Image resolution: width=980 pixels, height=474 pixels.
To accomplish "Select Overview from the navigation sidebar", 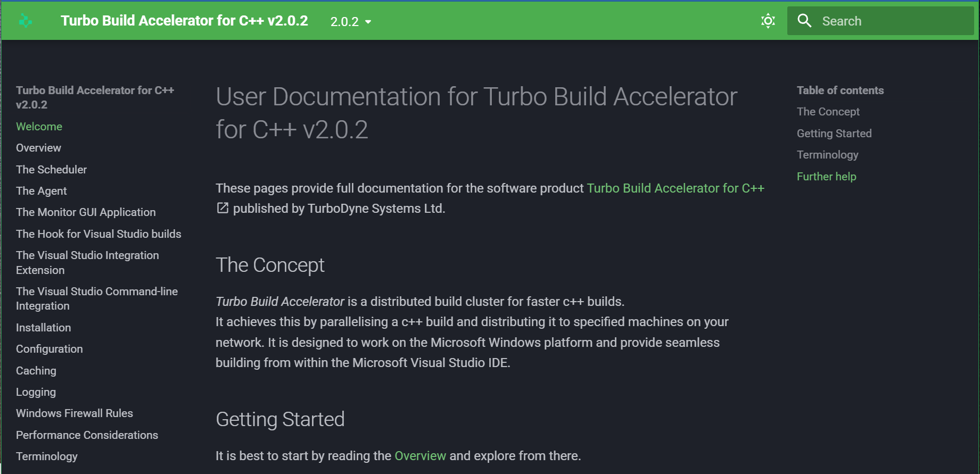I will point(38,148).
